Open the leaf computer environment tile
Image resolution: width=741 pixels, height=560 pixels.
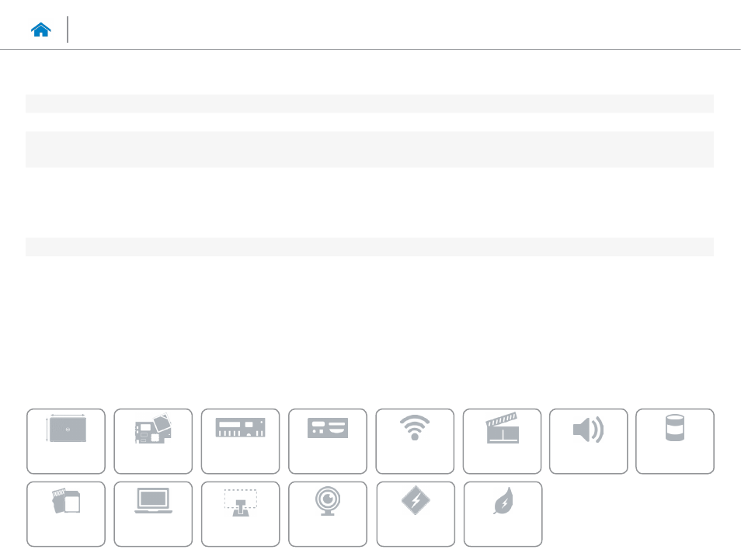pos(503,514)
